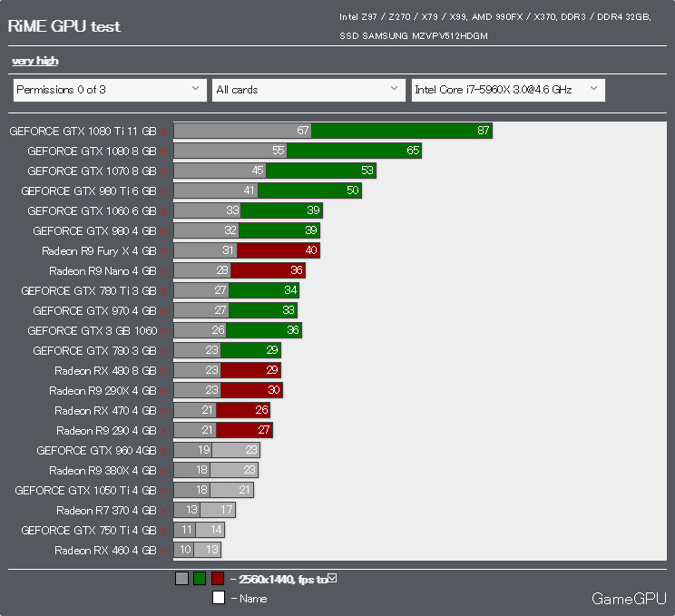
Task: Select the very high quality tab
Action: coord(34,61)
